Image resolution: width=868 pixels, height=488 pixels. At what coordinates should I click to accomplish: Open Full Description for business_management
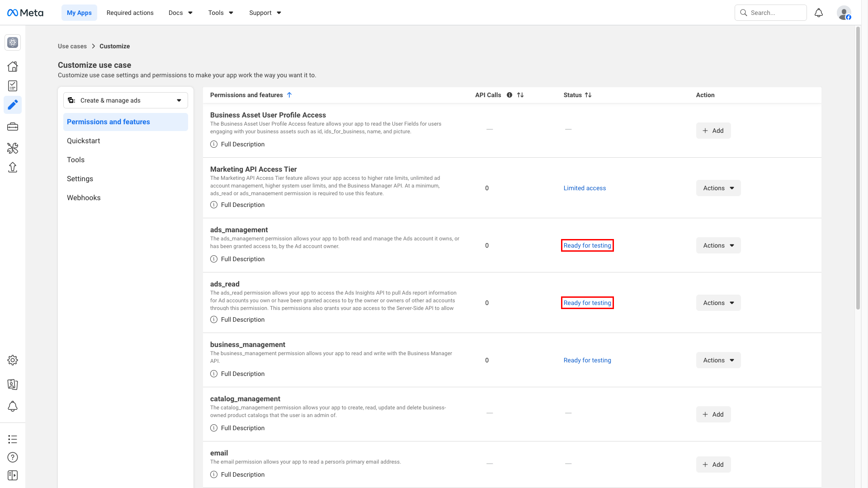pyautogui.click(x=243, y=374)
